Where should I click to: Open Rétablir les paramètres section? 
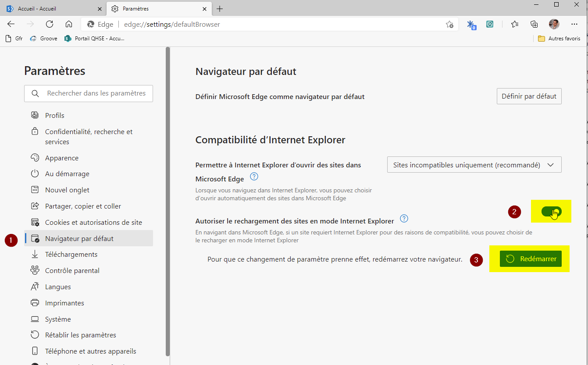[x=89, y=335]
